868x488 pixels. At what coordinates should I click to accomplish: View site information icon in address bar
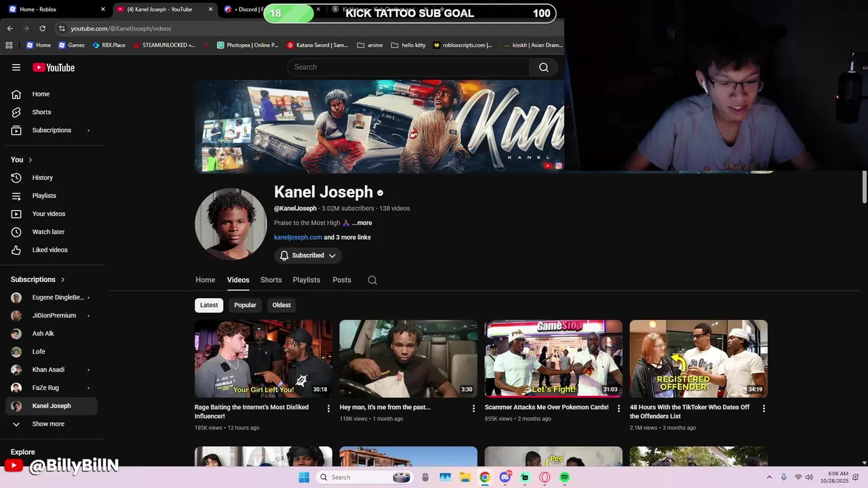tap(62, 28)
